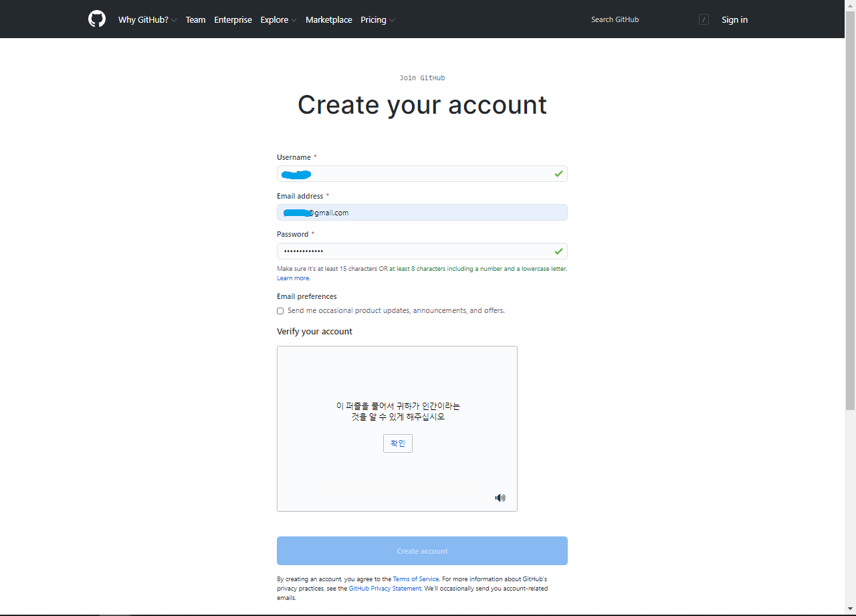Click the Create your account heading
Image resolution: width=856 pixels, height=616 pixels.
click(422, 105)
